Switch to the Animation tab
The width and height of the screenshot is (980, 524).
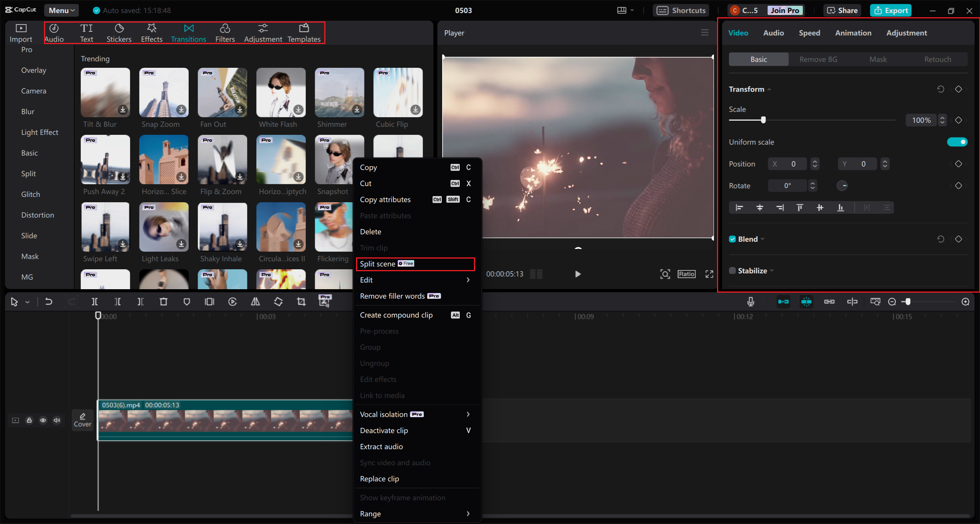coord(853,33)
